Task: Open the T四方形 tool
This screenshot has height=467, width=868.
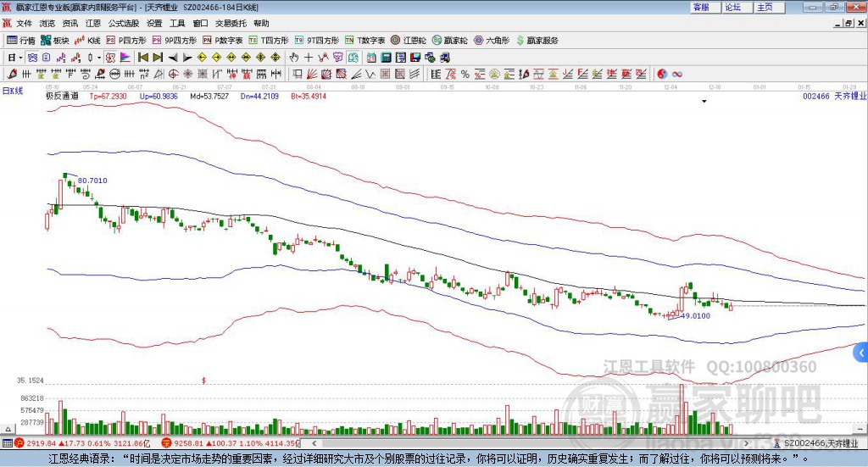Action: click(x=269, y=41)
